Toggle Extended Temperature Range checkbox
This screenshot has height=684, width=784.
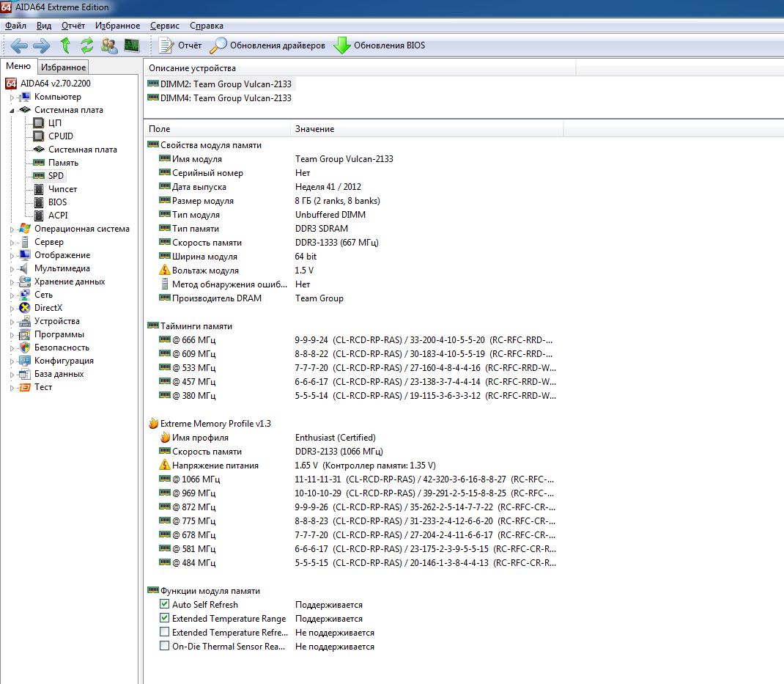point(164,618)
